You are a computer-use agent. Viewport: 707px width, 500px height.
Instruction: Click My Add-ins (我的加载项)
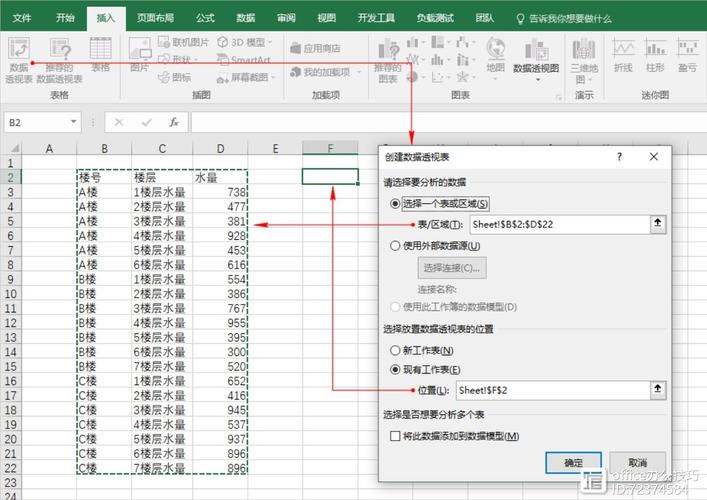(321, 72)
